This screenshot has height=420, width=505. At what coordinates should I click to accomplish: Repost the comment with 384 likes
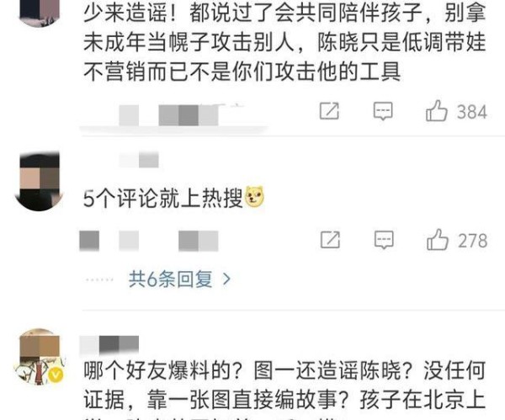point(329,111)
